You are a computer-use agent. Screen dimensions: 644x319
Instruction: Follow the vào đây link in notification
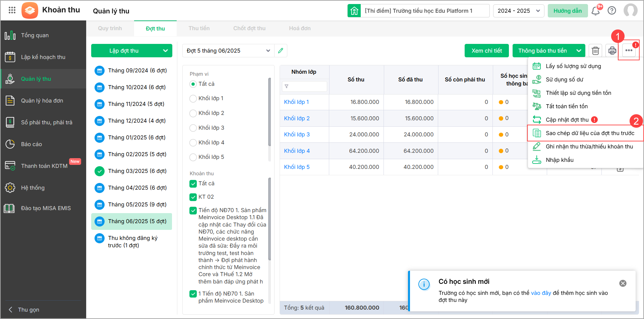pos(541,293)
